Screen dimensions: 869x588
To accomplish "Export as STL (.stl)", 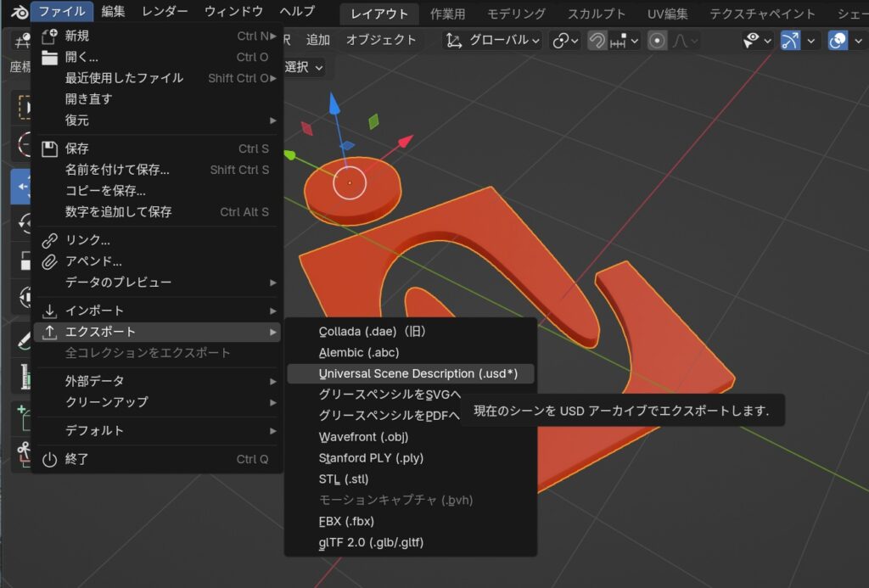I will 411,479.
